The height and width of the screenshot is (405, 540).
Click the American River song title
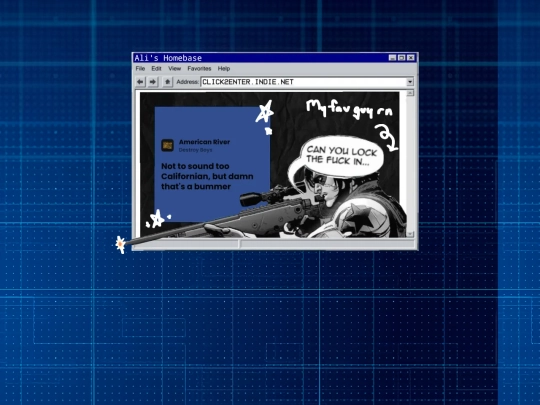204,142
